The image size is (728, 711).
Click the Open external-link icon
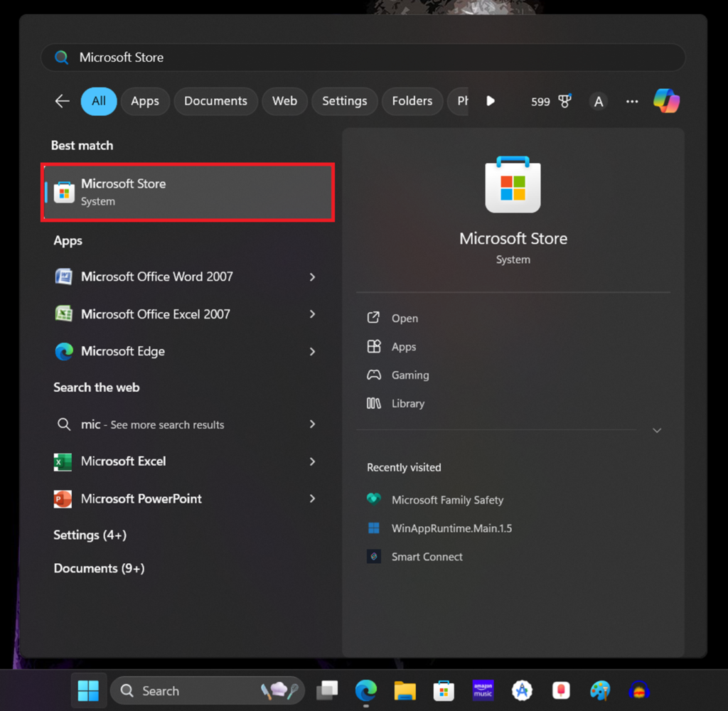(373, 318)
